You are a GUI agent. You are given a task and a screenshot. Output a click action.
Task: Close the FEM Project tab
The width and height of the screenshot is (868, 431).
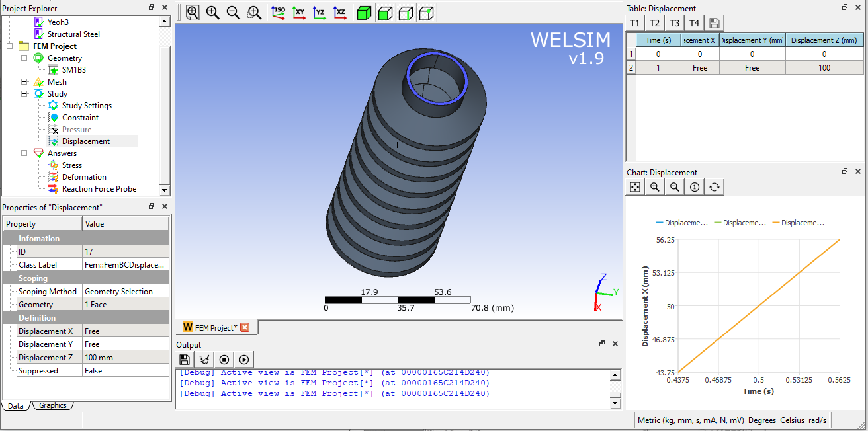click(x=245, y=327)
